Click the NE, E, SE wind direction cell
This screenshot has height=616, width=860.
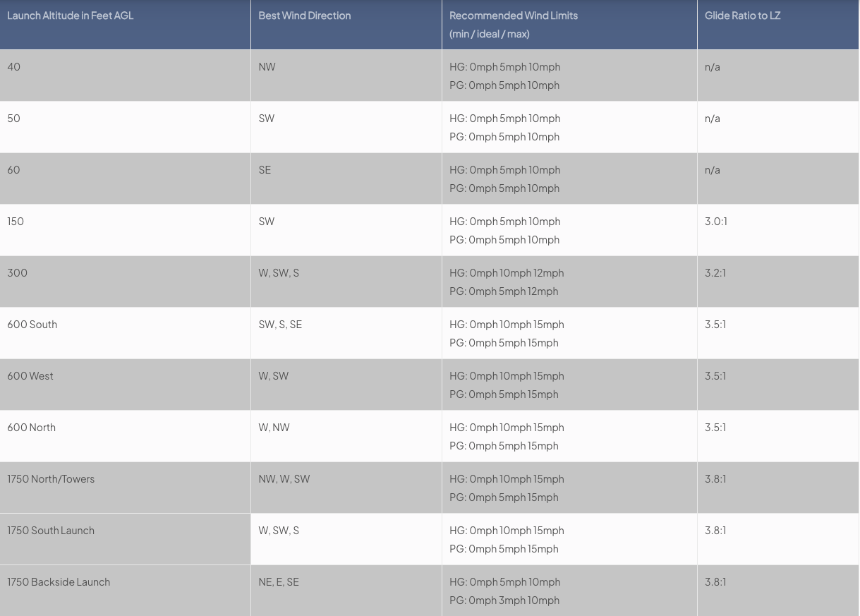(x=346, y=591)
